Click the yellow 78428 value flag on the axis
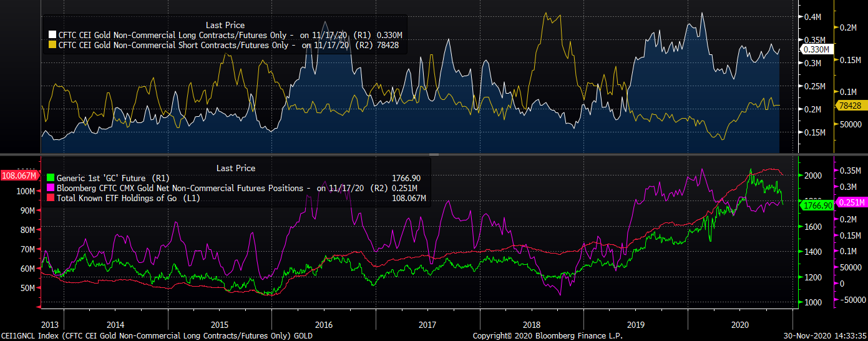Image resolution: width=868 pixels, height=341 pixels. point(850,106)
